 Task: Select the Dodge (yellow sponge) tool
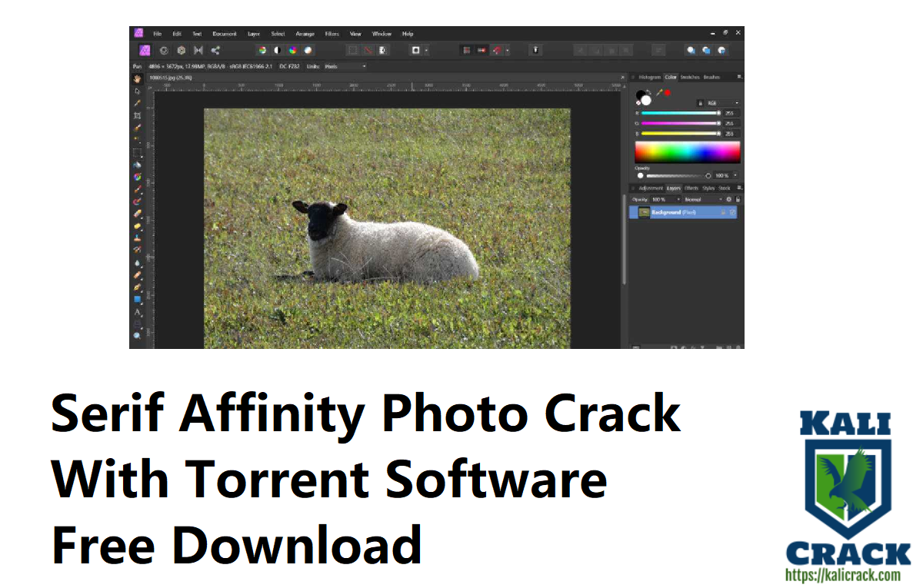(138, 226)
